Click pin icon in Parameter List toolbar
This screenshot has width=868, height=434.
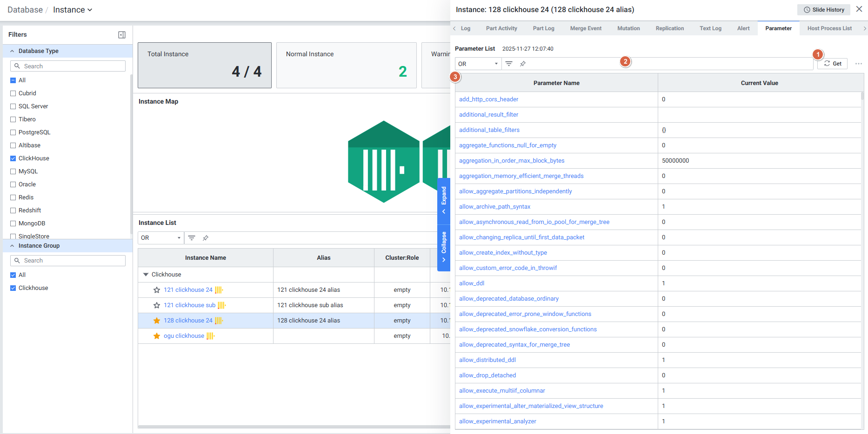(523, 64)
